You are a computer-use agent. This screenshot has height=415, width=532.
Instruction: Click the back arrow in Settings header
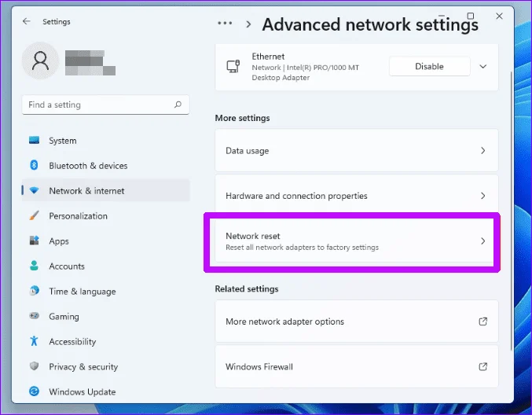[26, 21]
